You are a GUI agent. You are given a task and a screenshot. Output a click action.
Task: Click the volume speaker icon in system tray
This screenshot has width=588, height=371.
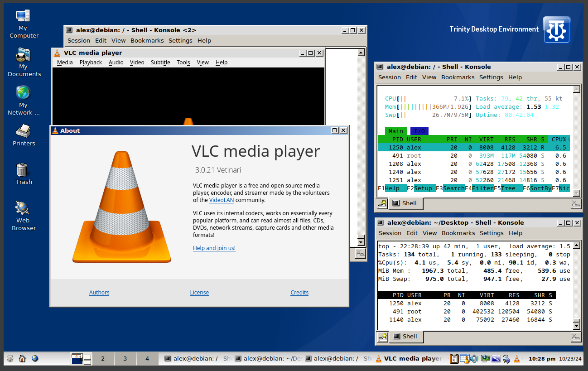click(x=474, y=359)
